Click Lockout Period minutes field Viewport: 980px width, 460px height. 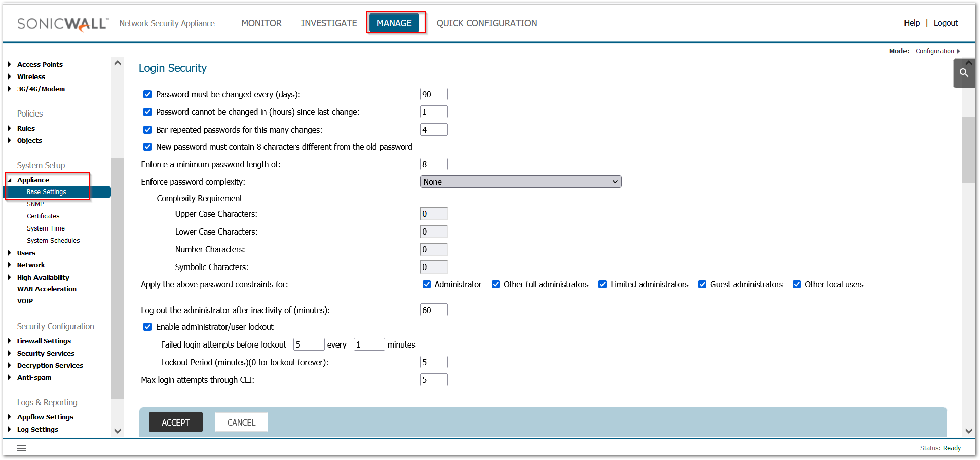[434, 362]
